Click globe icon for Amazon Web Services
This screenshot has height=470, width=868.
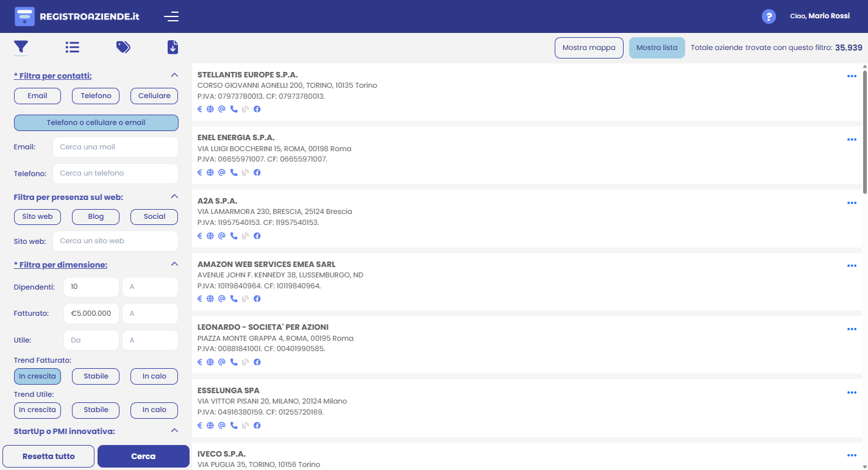coord(210,299)
